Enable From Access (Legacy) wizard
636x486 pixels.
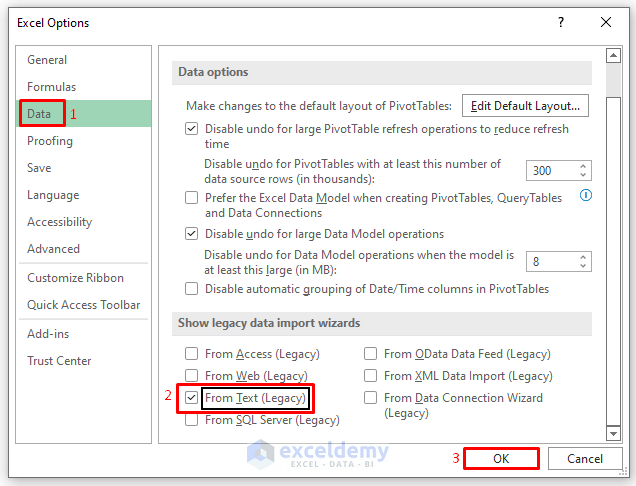[192, 354]
